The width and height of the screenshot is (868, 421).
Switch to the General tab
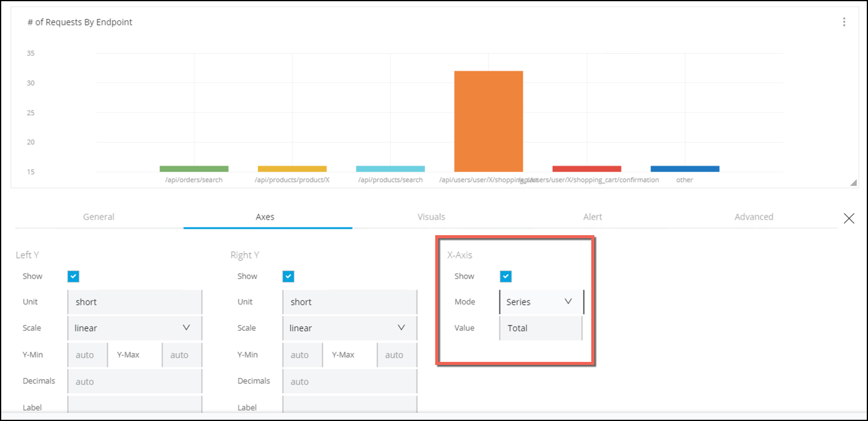click(x=99, y=217)
